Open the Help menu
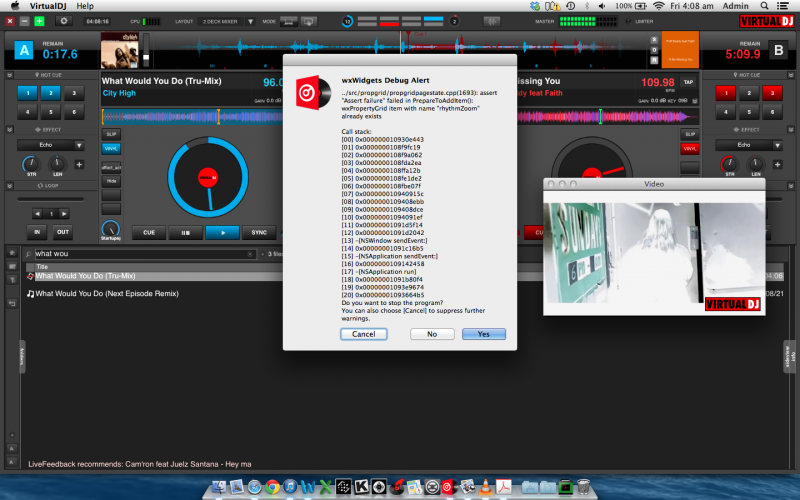Image resolution: width=800 pixels, height=500 pixels. pos(85,6)
